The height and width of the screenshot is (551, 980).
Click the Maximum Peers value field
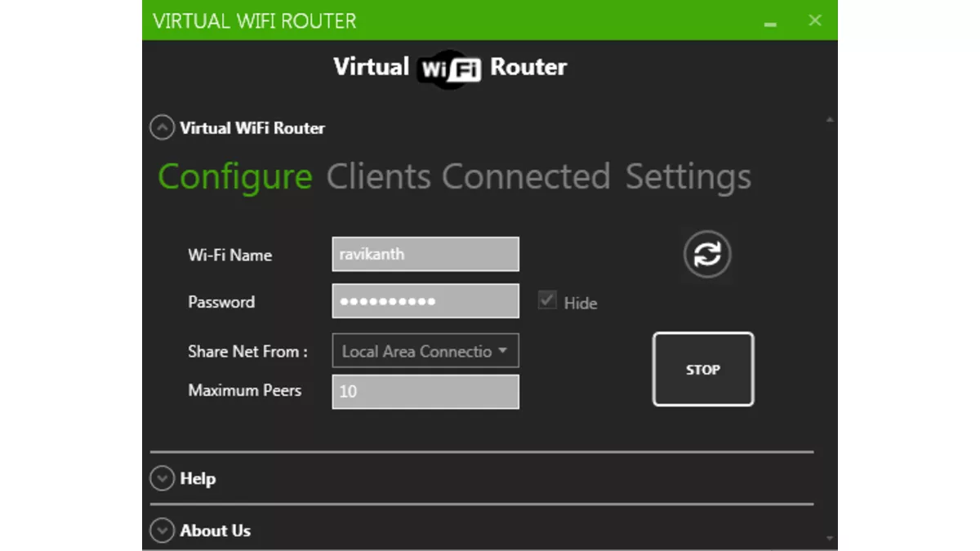[425, 392]
